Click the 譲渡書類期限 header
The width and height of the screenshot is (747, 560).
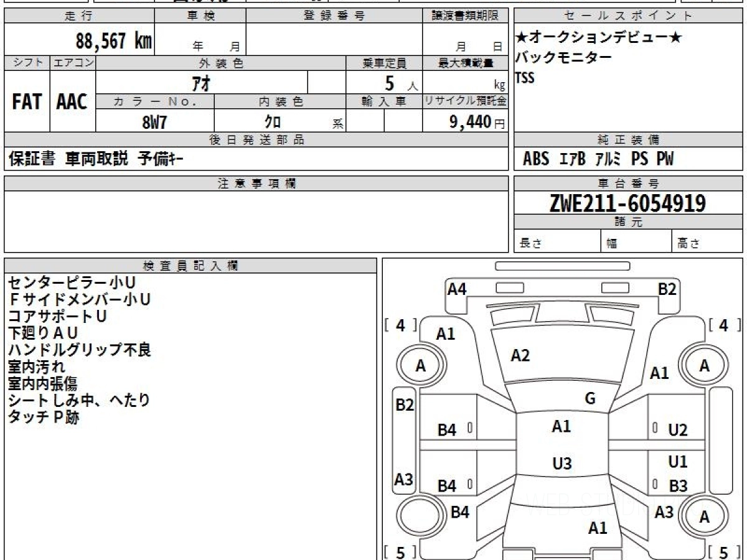[466, 16]
